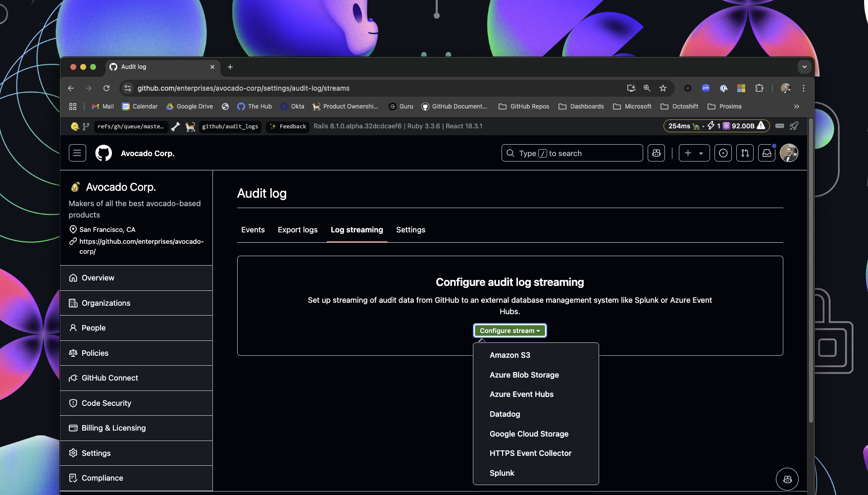Go back with the browser back arrow
The image size is (868, 495).
tap(71, 88)
